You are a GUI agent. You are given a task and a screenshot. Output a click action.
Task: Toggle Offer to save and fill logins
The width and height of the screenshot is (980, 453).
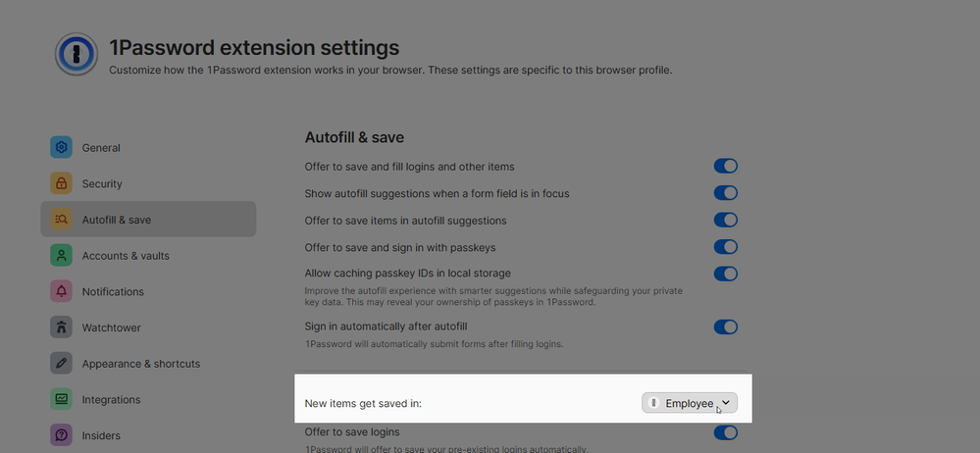coord(725,167)
